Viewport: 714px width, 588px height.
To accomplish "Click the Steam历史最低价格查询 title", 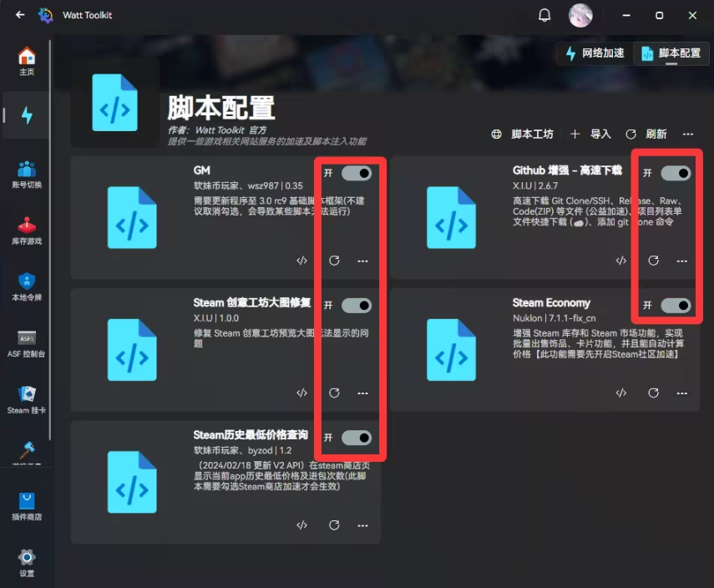I will point(251,435).
